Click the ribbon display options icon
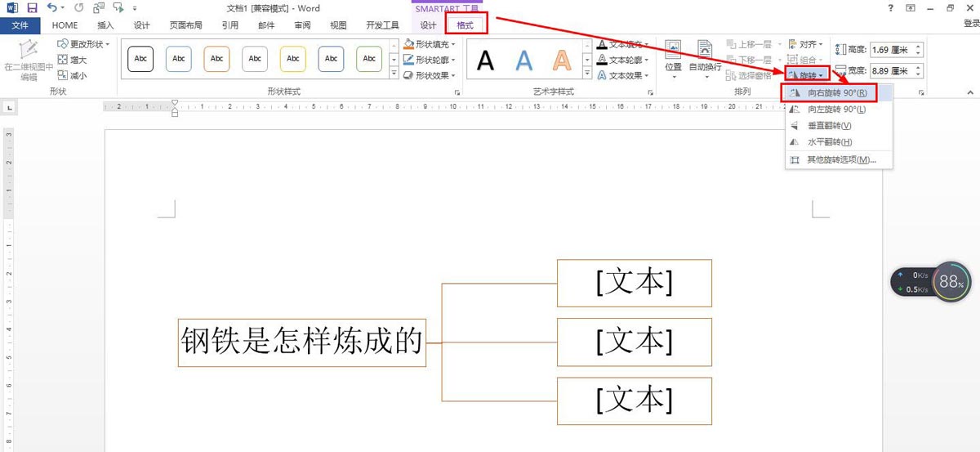 pyautogui.click(x=910, y=8)
